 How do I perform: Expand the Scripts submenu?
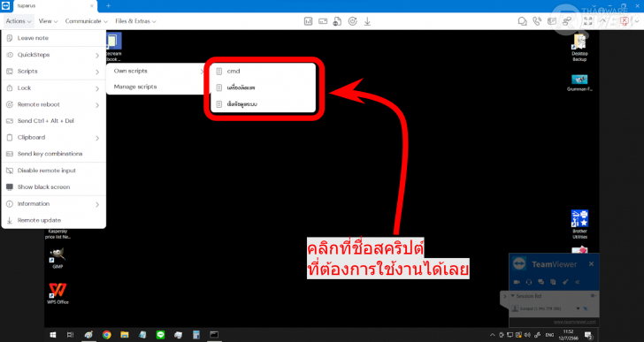[x=53, y=72]
